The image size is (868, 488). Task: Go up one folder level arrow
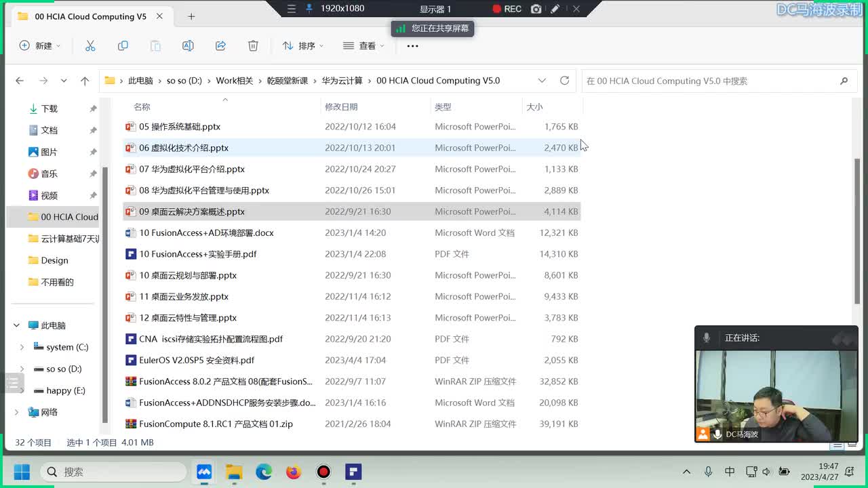[85, 81]
